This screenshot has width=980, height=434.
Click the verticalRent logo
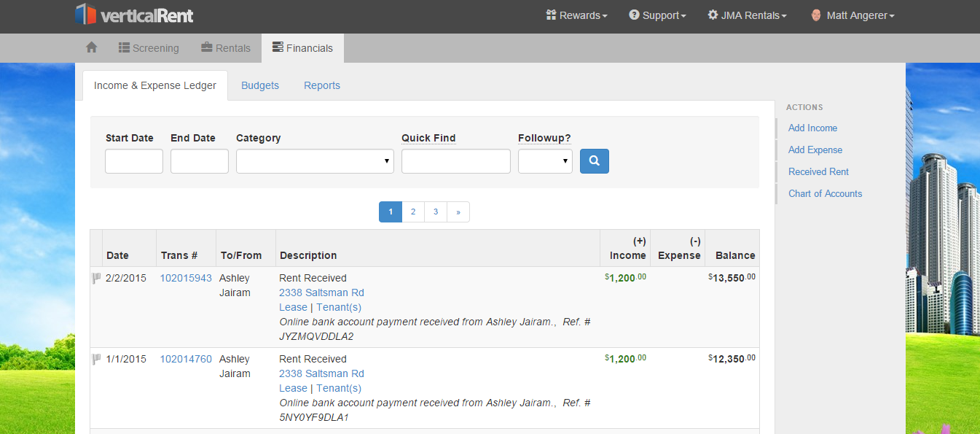click(135, 15)
